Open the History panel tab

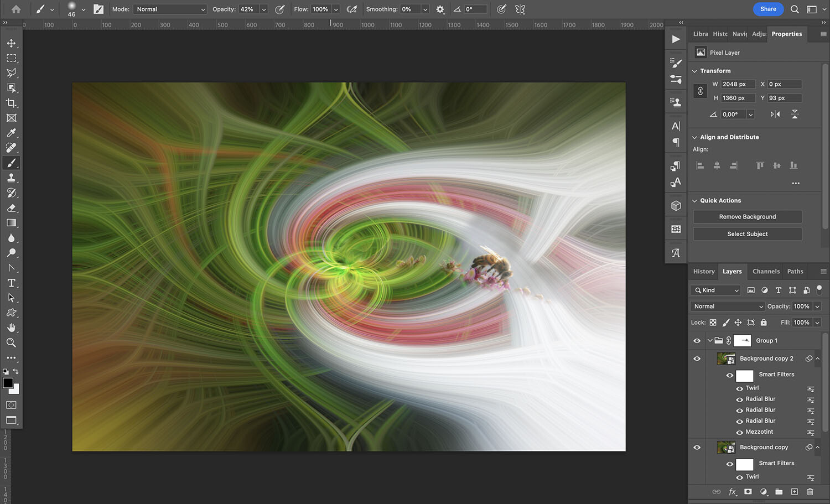pyautogui.click(x=703, y=271)
